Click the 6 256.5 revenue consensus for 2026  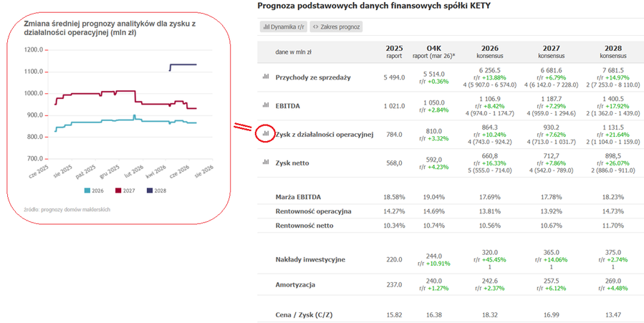tap(489, 71)
